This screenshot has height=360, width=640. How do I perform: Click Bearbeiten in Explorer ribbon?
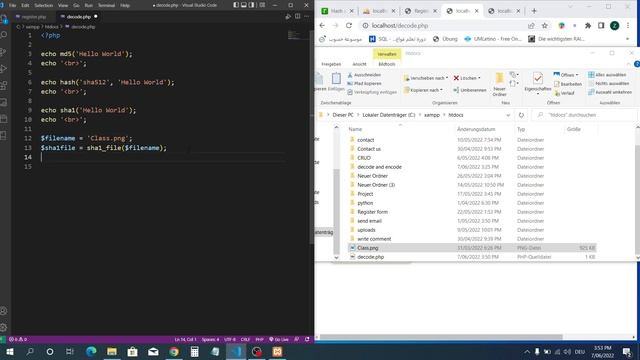click(x=568, y=84)
